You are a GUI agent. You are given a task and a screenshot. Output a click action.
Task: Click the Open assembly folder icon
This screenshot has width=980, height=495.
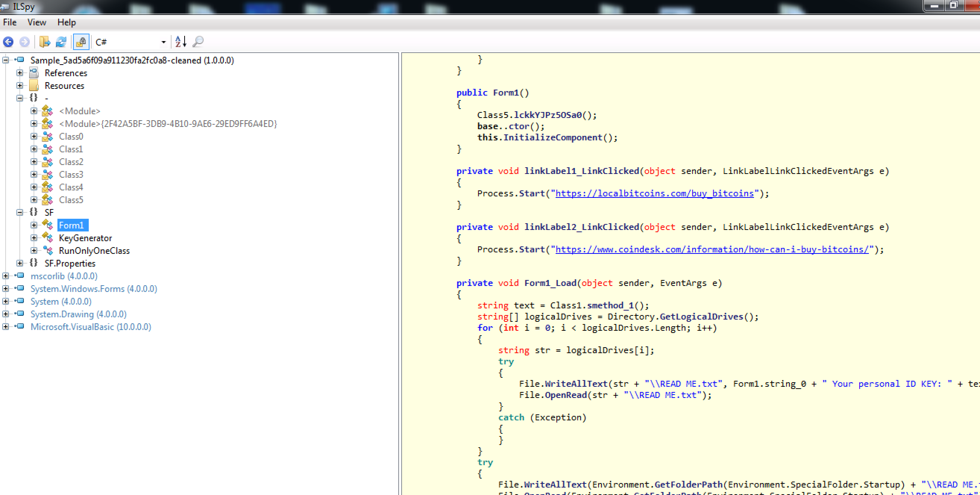44,42
